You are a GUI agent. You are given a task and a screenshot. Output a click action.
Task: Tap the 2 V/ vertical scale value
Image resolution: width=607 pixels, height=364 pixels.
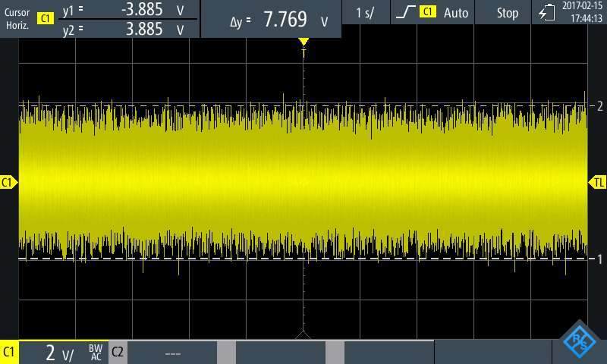point(59,353)
